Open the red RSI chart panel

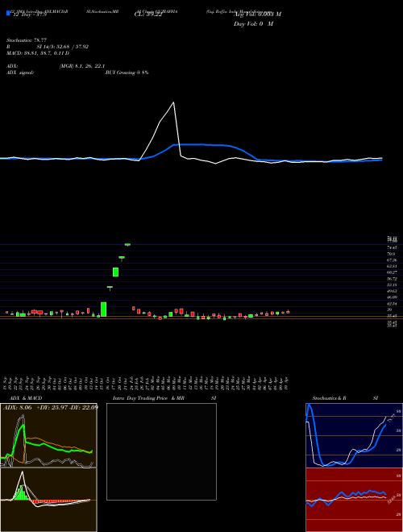coord(354,500)
